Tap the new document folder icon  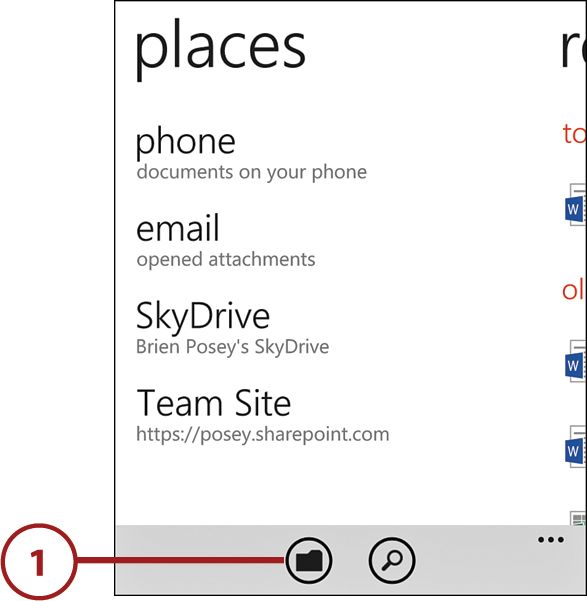(309, 560)
